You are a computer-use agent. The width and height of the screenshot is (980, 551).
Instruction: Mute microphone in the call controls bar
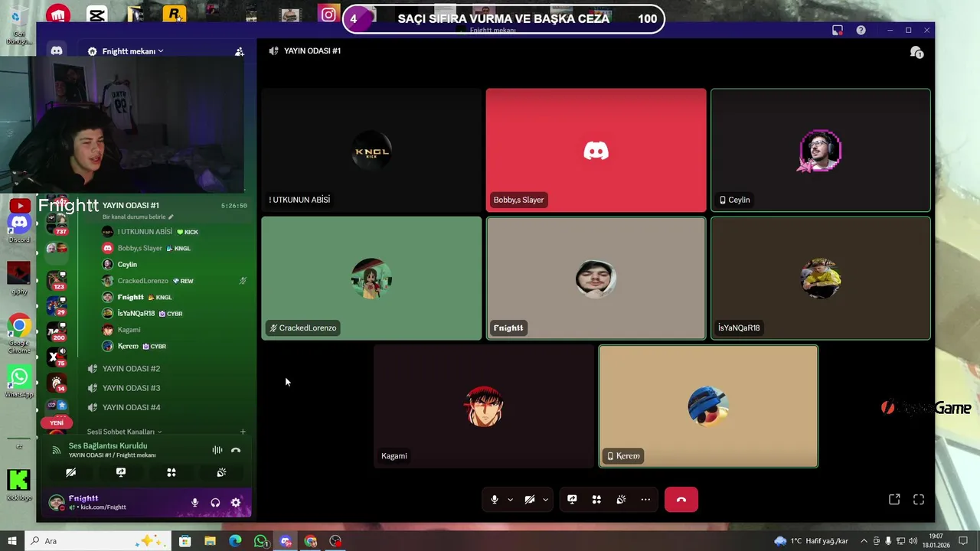[495, 500]
